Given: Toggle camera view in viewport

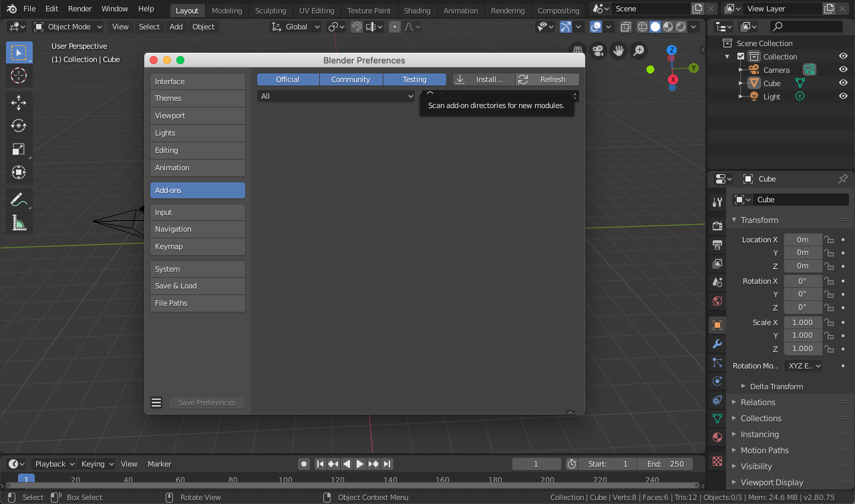Looking at the screenshot, I should pyautogui.click(x=598, y=51).
